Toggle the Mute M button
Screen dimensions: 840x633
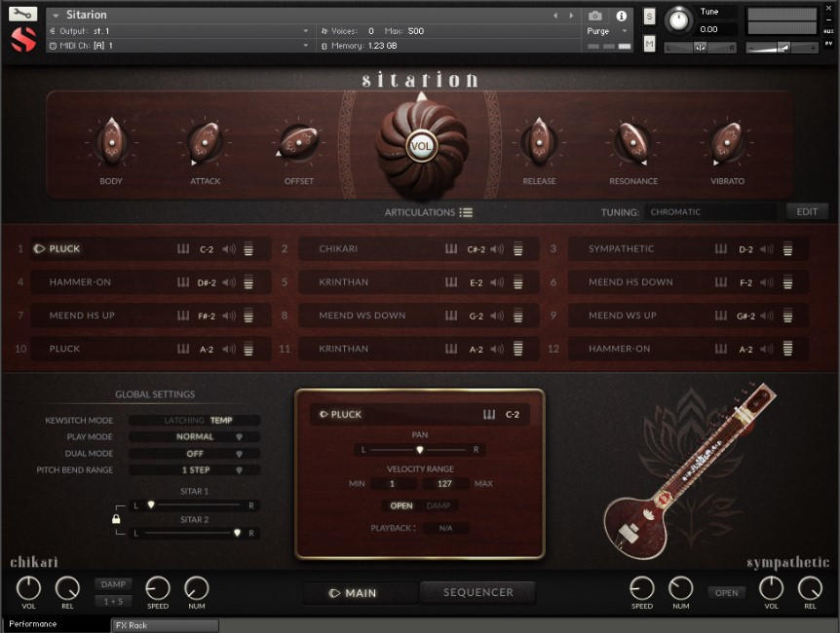[x=649, y=44]
